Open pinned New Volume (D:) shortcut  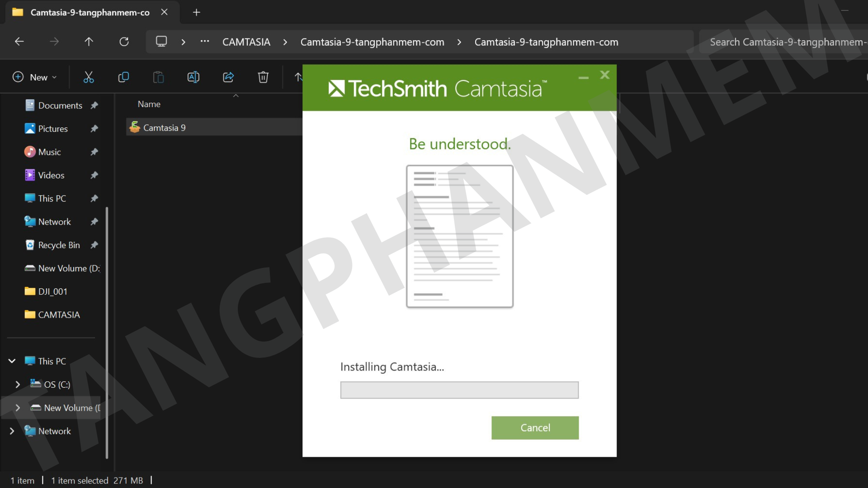[62, 268]
